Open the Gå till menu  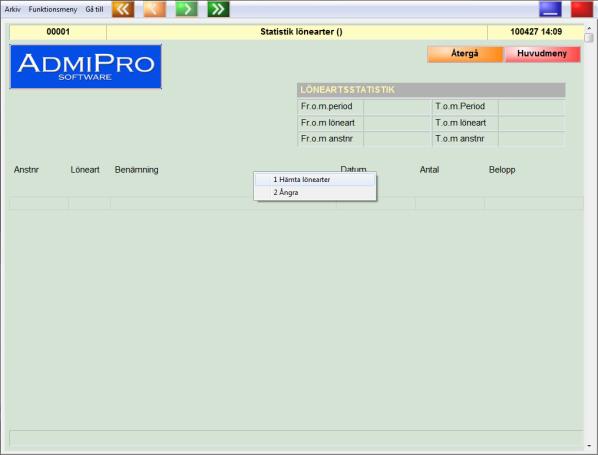(x=94, y=9)
